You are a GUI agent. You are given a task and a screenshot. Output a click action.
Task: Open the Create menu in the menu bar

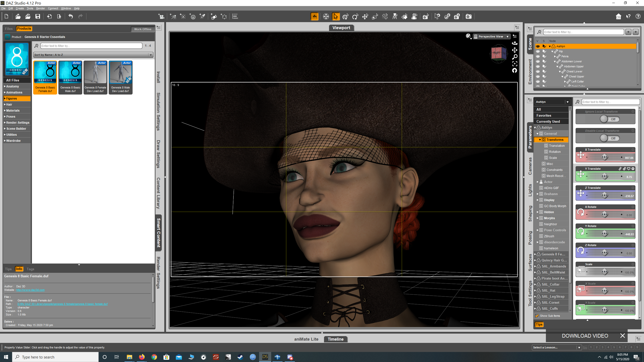point(20,8)
